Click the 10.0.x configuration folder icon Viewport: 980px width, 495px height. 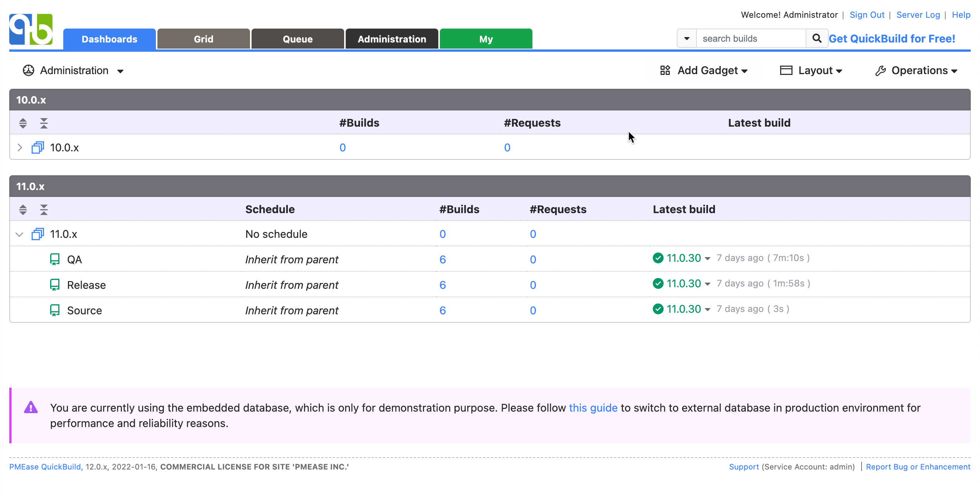click(x=38, y=147)
